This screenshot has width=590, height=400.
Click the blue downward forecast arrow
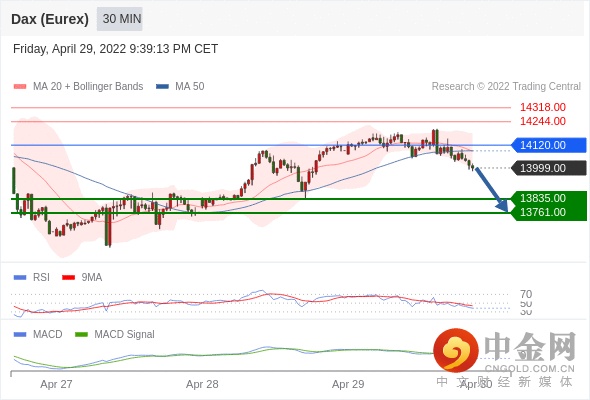[492, 190]
